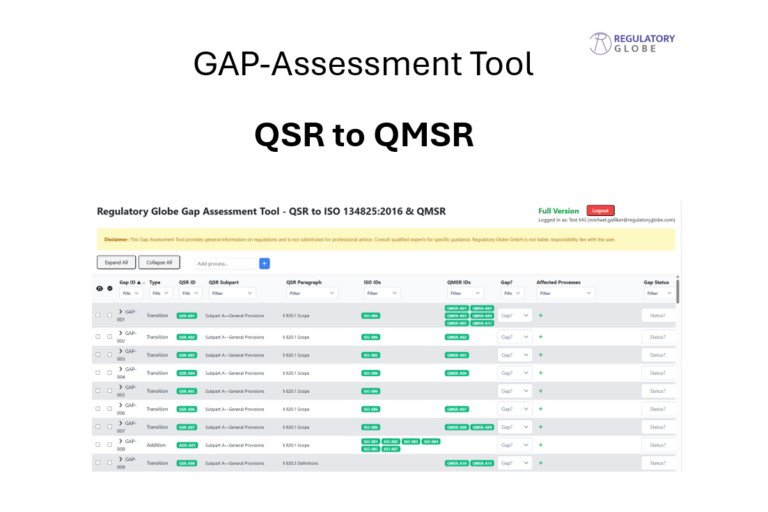Click the QMSR-A17 badge in GAP-001 row

click(482, 323)
